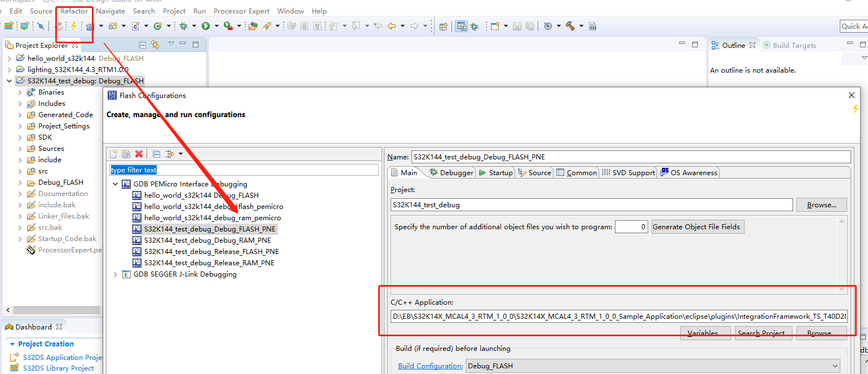Expand the hello_world_s32k144 project node
The width and height of the screenshot is (868, 374).
(10, 58)
